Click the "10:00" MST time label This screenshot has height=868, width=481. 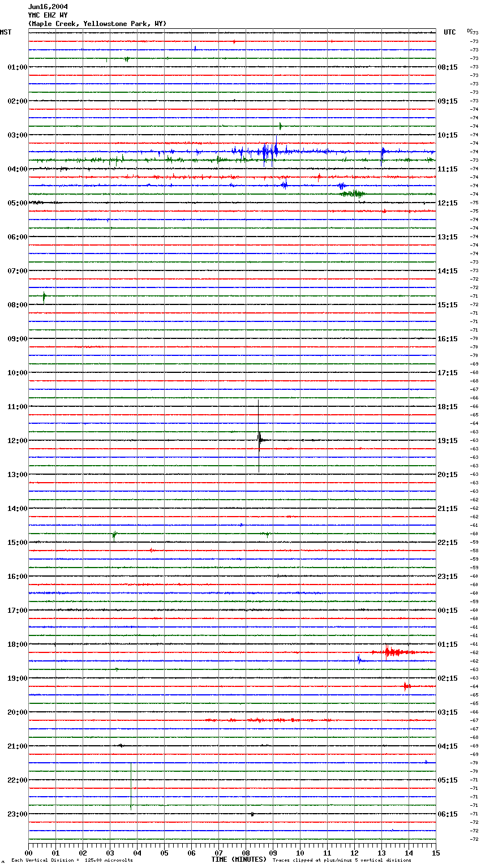pos(18,373)
